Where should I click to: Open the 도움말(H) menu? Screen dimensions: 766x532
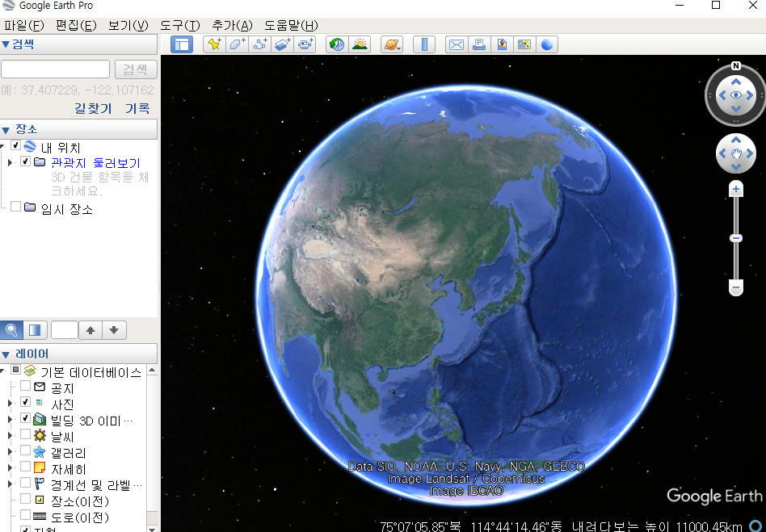(x=291, y=25)
